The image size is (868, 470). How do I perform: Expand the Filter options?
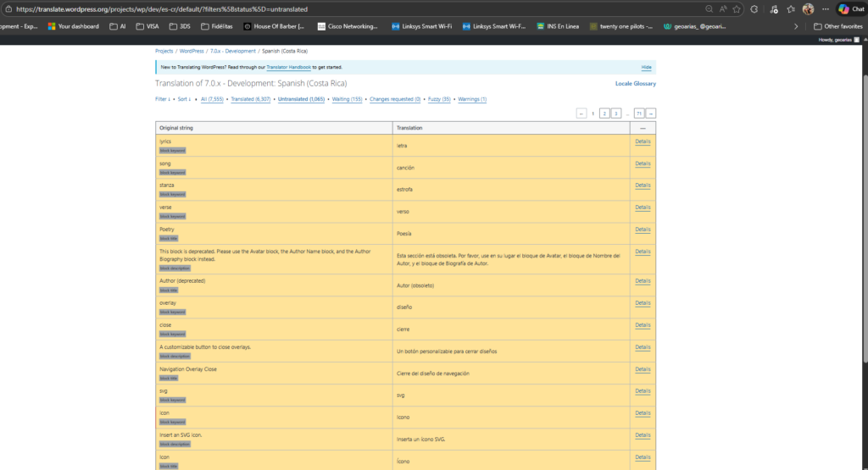[161, 99]
